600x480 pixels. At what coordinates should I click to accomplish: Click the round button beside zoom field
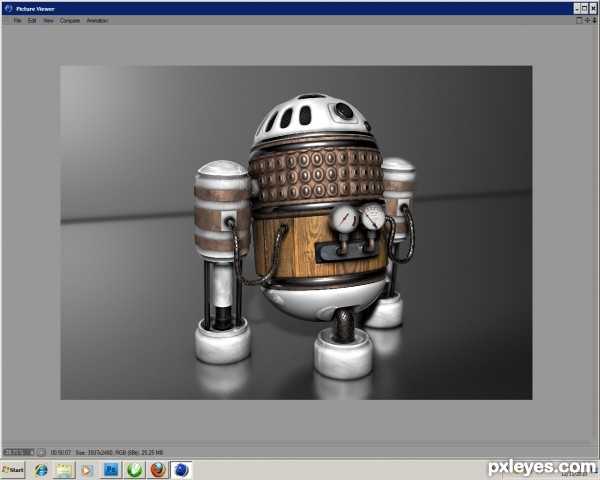[x=41, y=452]
